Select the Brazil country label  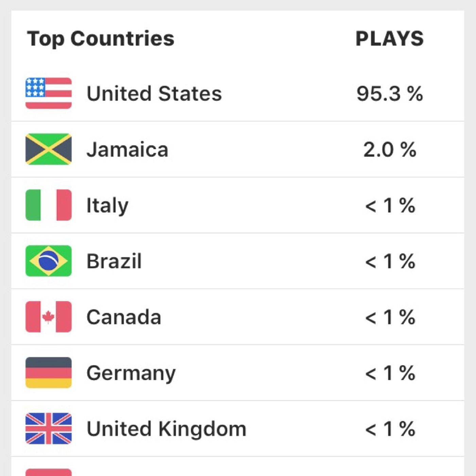point(114,261)
